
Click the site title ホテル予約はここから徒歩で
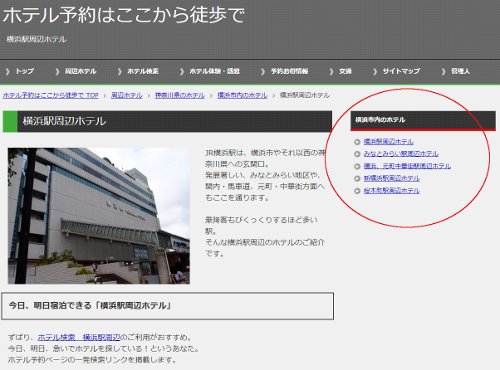(124, 15)
